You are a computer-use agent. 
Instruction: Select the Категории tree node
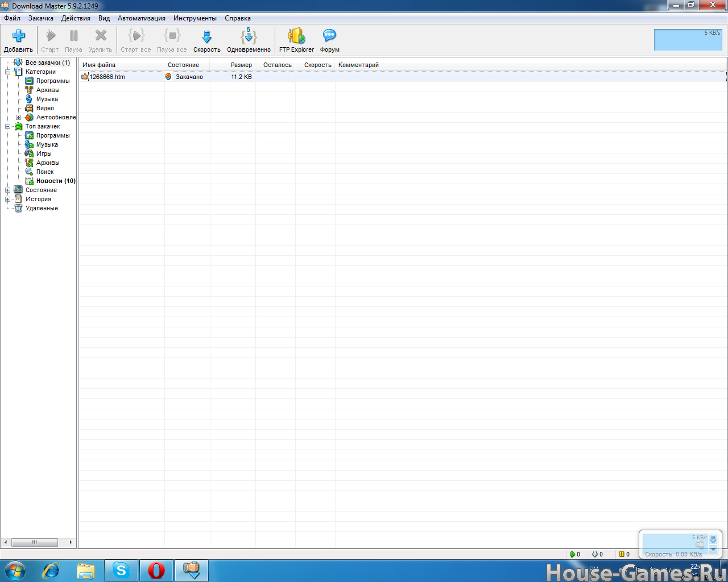coord(40,72)
